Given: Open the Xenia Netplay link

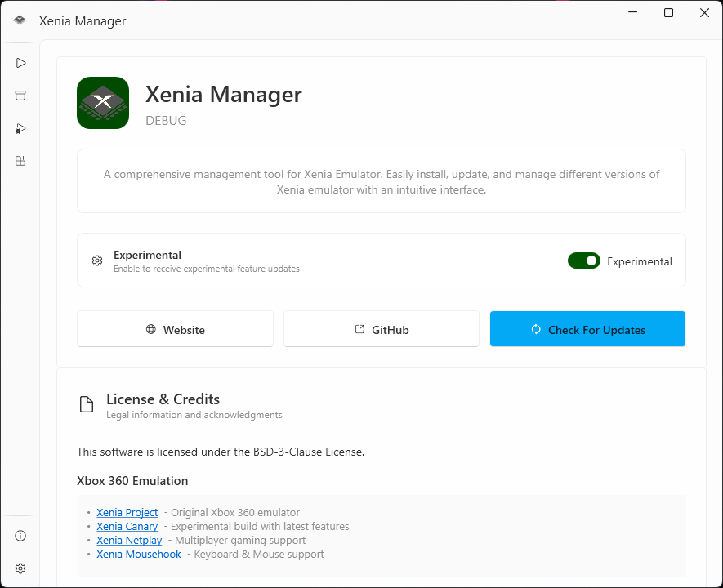Looking at the screenshot, I should click(129, 540).
